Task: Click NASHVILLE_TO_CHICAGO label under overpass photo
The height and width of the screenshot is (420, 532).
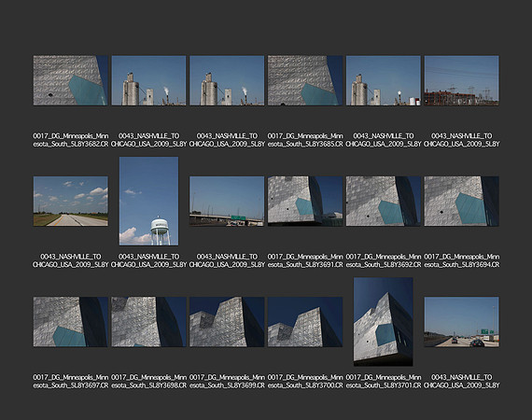Action: 227,260
